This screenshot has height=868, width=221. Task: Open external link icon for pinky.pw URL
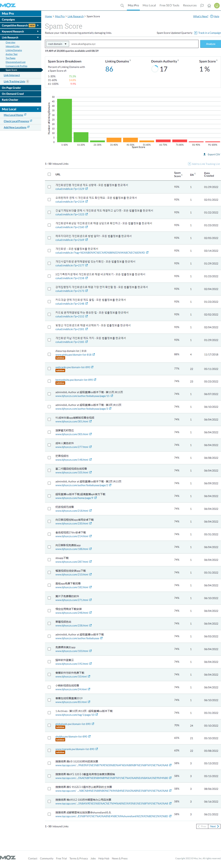[94, 354]
